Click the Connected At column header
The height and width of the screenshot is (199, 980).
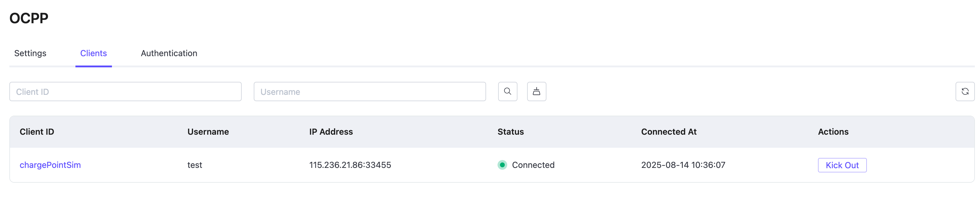669,132
